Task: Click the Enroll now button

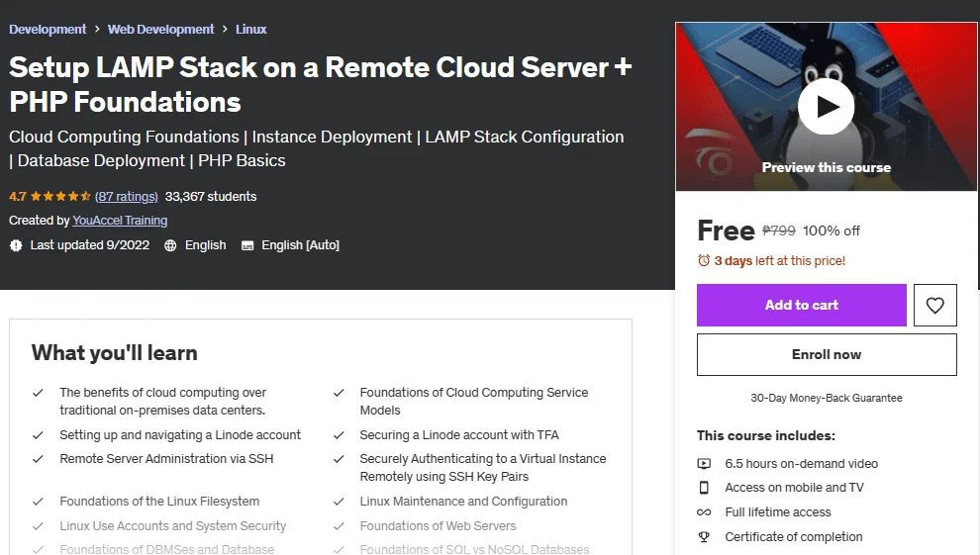Action: tap(827, 354)
